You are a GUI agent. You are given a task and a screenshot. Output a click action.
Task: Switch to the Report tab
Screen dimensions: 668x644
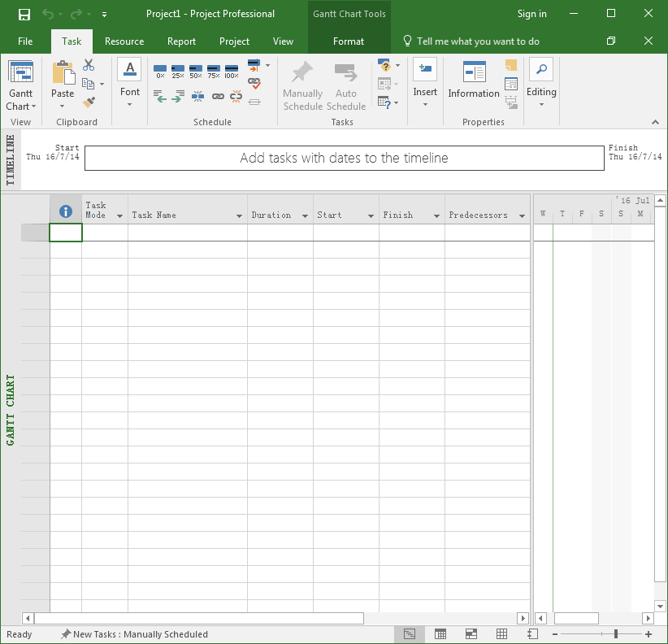click(181, 41)
